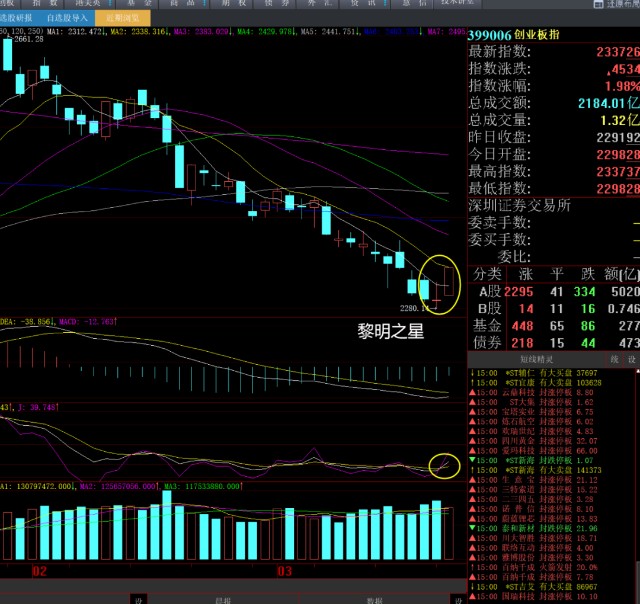Image resolution: width=640 pixels, height=604 pixels.
Task: Click the 黎明之星 annotation label
Action: click(x=391, y=331)
